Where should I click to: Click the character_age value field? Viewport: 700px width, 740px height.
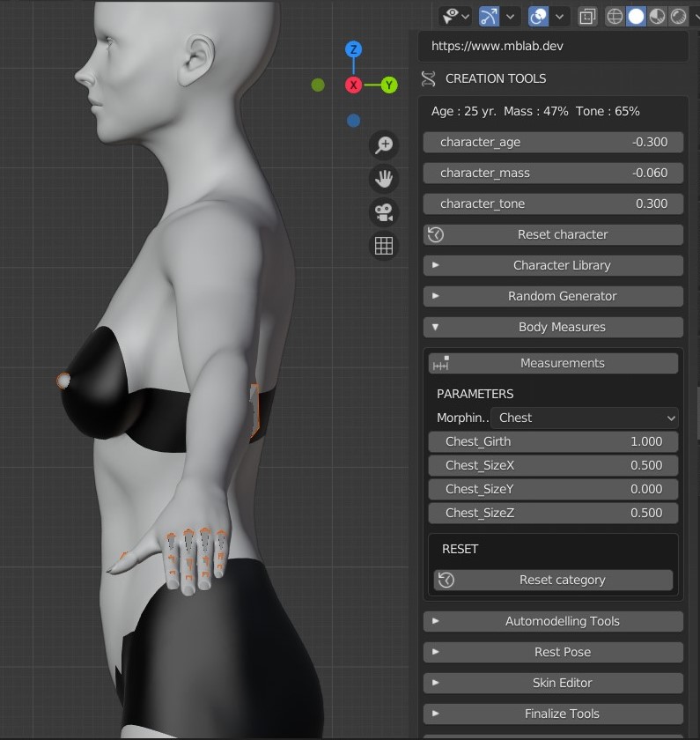553,143
